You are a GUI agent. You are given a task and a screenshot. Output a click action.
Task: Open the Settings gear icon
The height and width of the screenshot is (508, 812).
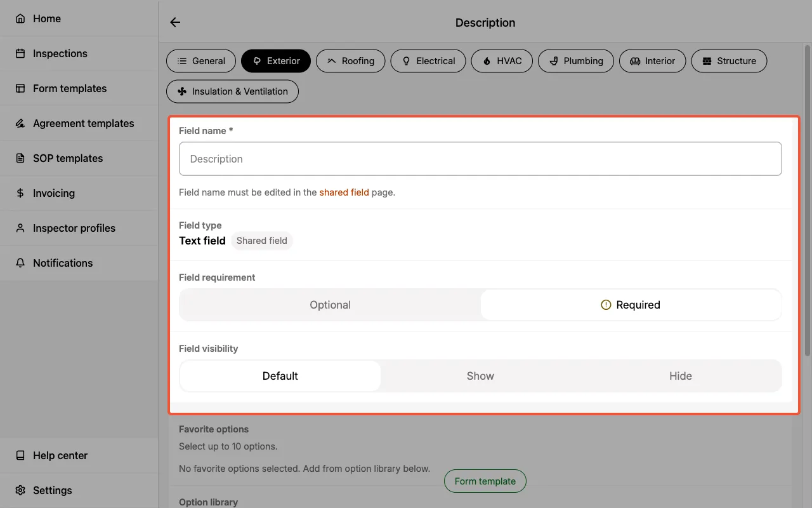pyautogui.click(x=20, y=490)
